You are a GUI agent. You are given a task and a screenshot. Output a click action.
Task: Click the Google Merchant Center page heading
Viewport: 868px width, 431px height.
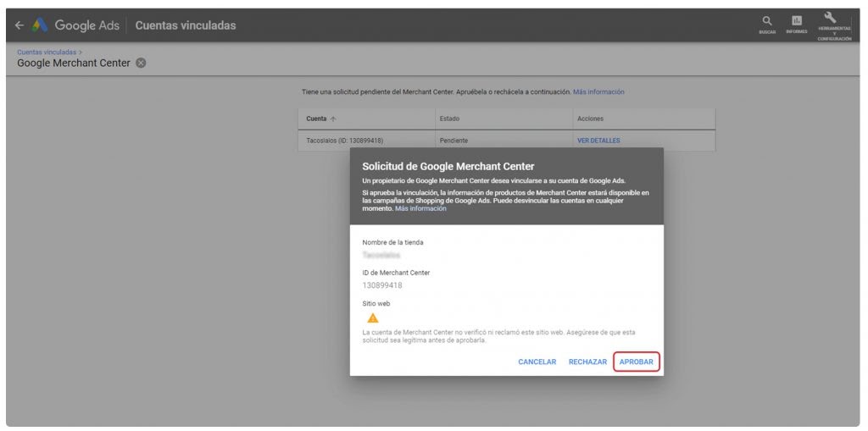click(x=74, y=63)
